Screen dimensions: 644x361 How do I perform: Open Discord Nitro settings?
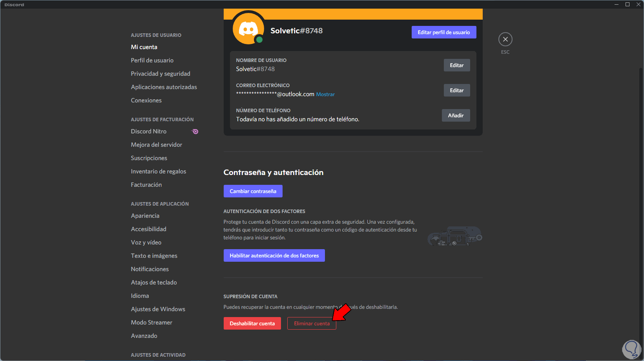(149, 131)
